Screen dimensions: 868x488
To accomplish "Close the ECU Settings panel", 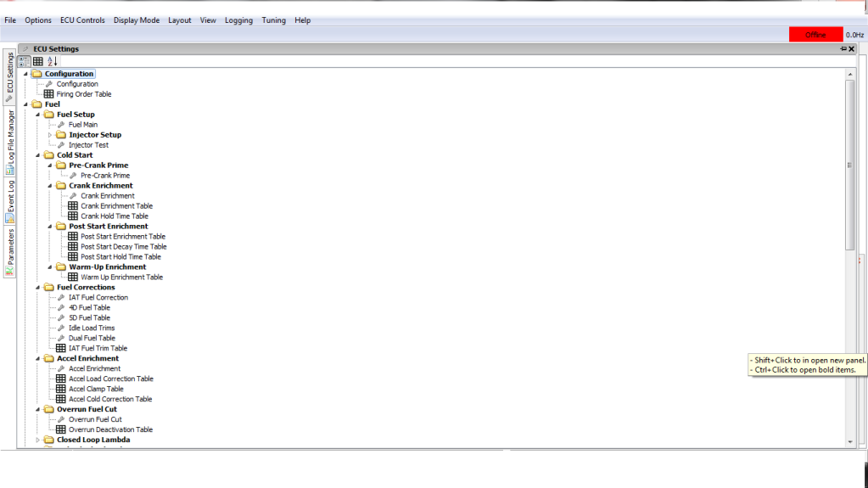I will point(852,48).
